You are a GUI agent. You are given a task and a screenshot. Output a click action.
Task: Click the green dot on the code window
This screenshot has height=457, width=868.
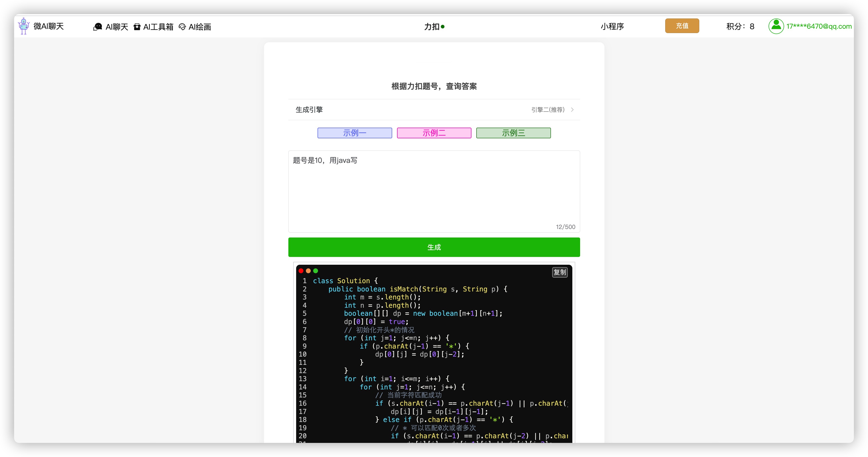(315, 271)
